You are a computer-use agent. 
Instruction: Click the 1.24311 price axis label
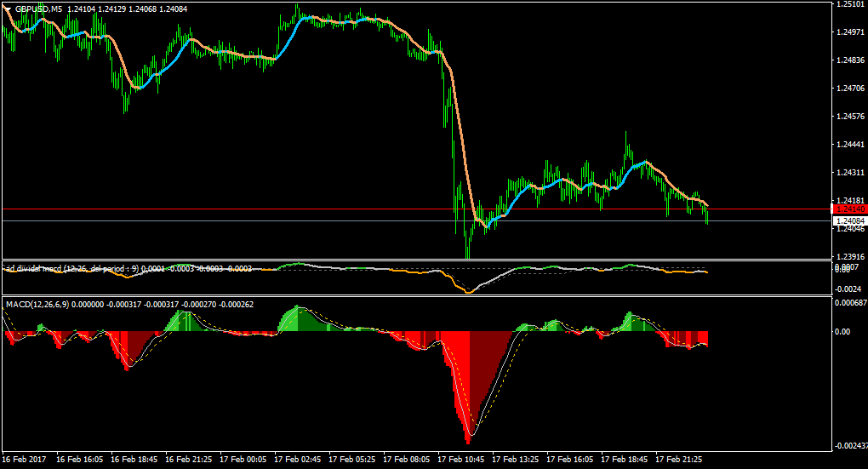(851, 173)
